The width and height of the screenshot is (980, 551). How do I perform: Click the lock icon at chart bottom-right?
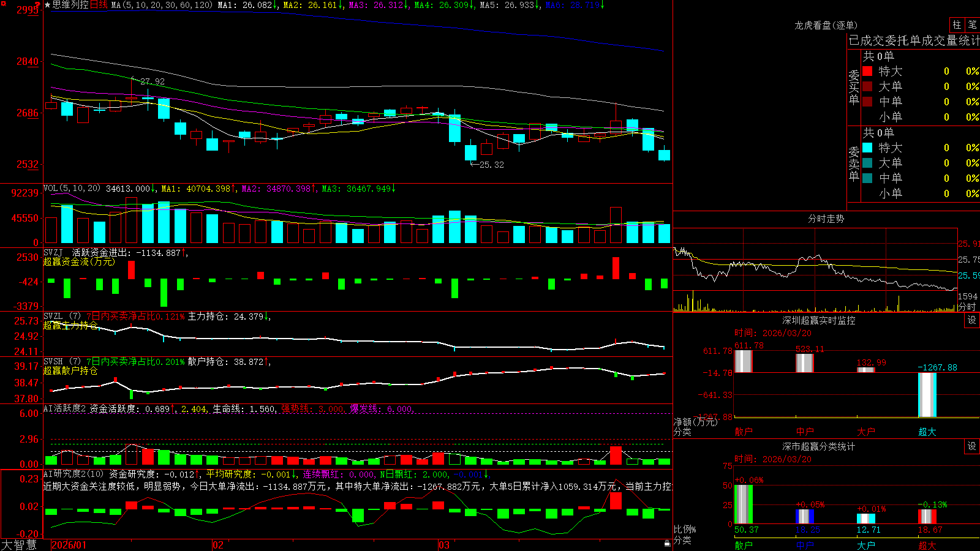667,544
